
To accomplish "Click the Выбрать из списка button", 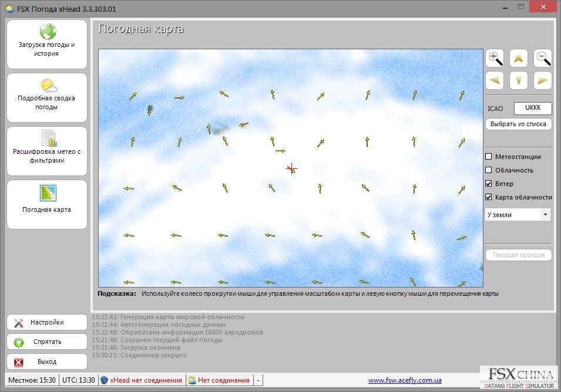I will click(x=519, y=124).
